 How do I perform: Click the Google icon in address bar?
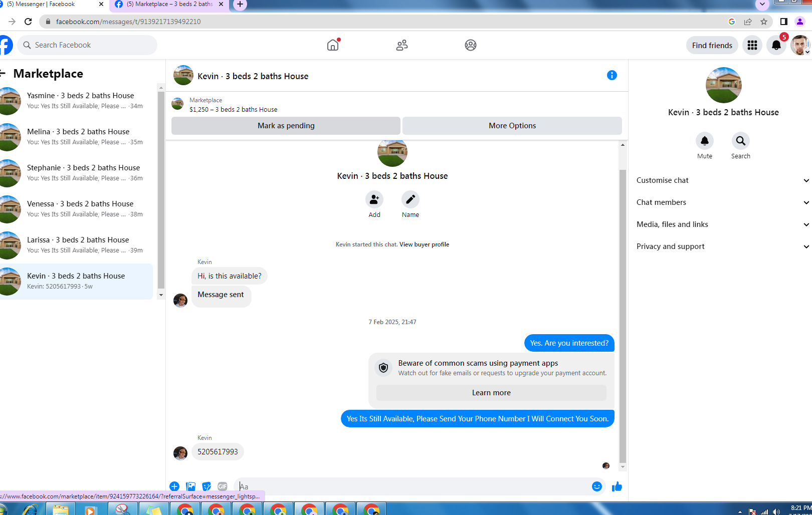pyautogui.click(x=732, y=22)
